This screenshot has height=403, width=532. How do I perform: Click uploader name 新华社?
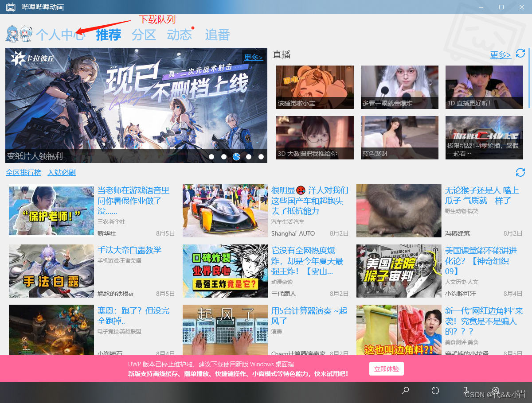107,233
